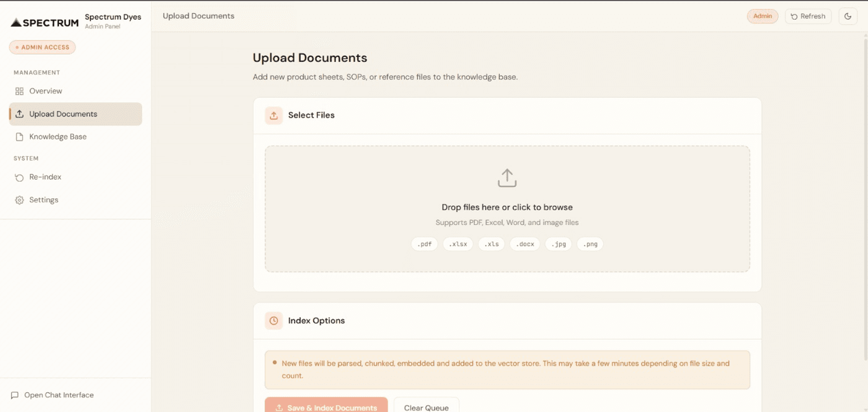Viewport: 868px width, 412px height.
Task: Click the Clear Queue button
Action: pyautogui.click(x=427, y=406)
